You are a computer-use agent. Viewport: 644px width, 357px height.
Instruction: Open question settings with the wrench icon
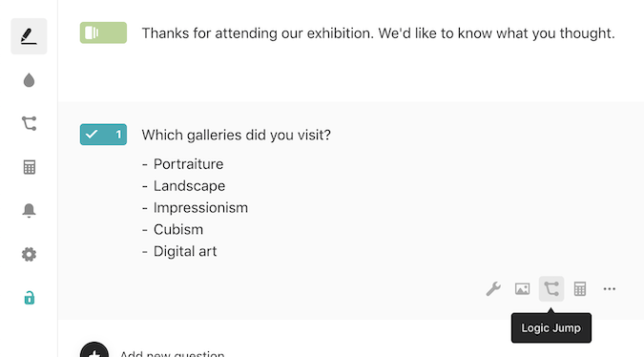(x=493, y=289)
